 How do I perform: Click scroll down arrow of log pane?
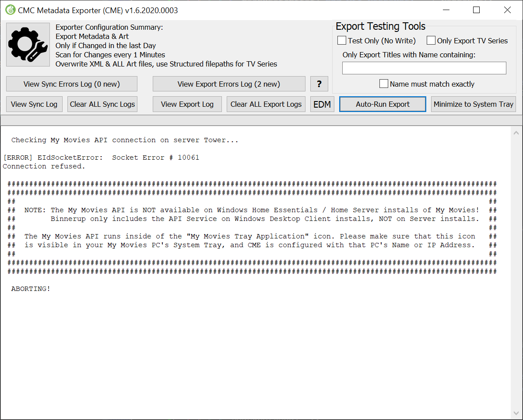[516, 413]
